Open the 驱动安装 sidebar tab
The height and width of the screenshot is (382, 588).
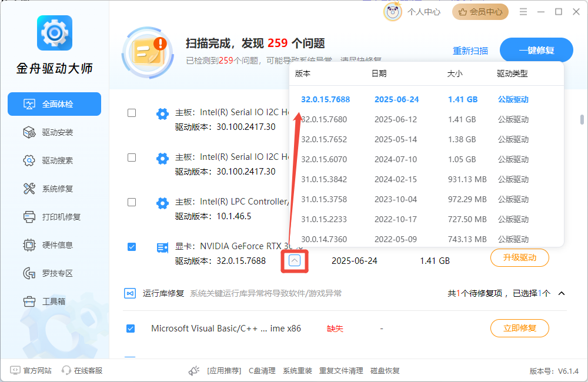[x=54, y=132]
